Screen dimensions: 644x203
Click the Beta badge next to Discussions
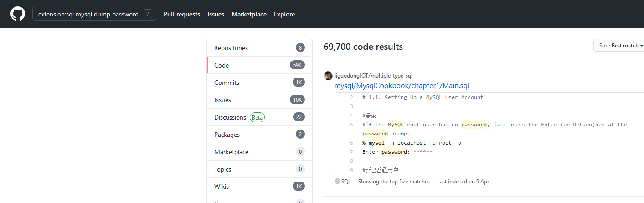point(257,117)
